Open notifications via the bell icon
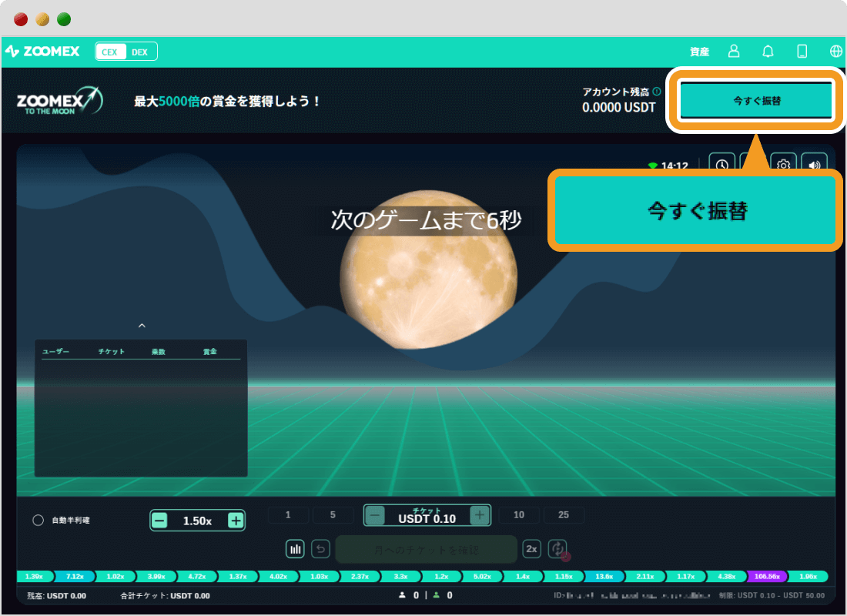Screen dimensions: 847x616 click(x=768, y=51)
